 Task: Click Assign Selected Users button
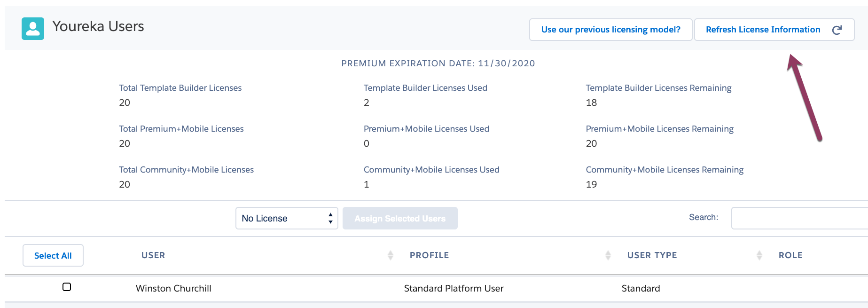400,218
